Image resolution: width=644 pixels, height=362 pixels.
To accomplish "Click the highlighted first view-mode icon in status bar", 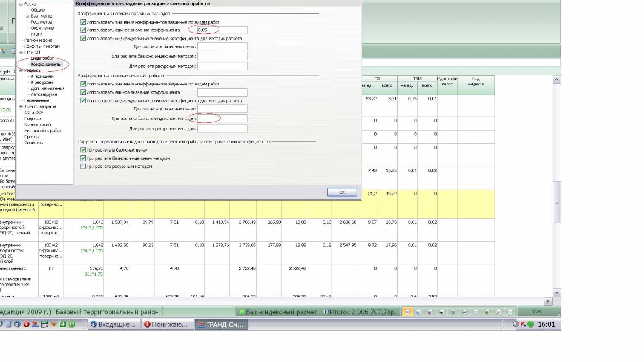I will (x=407, y=312).
